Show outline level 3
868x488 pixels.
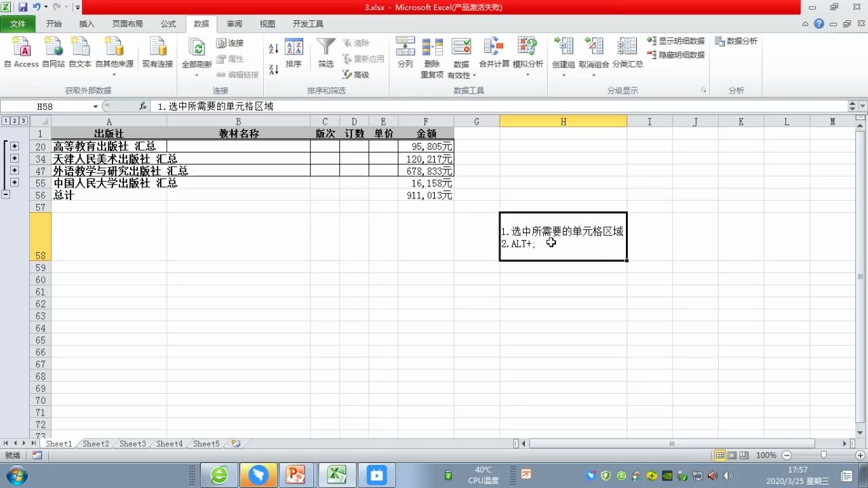(24, 121)
